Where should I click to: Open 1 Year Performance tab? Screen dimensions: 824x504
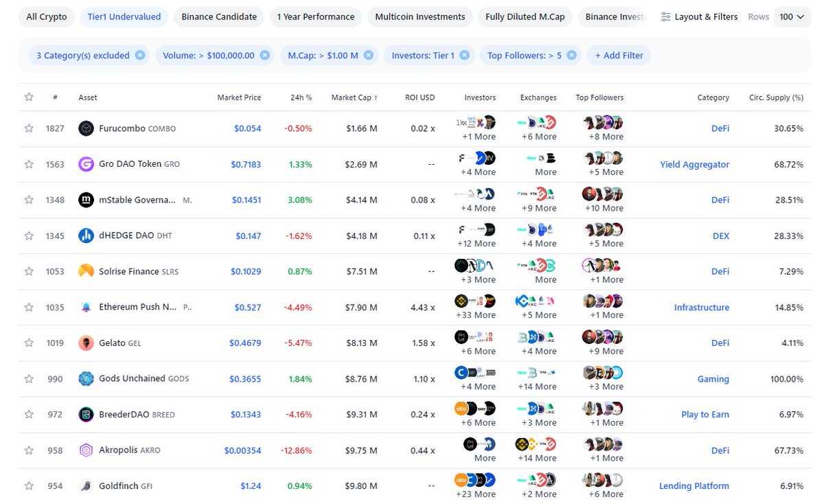(316, 16)
